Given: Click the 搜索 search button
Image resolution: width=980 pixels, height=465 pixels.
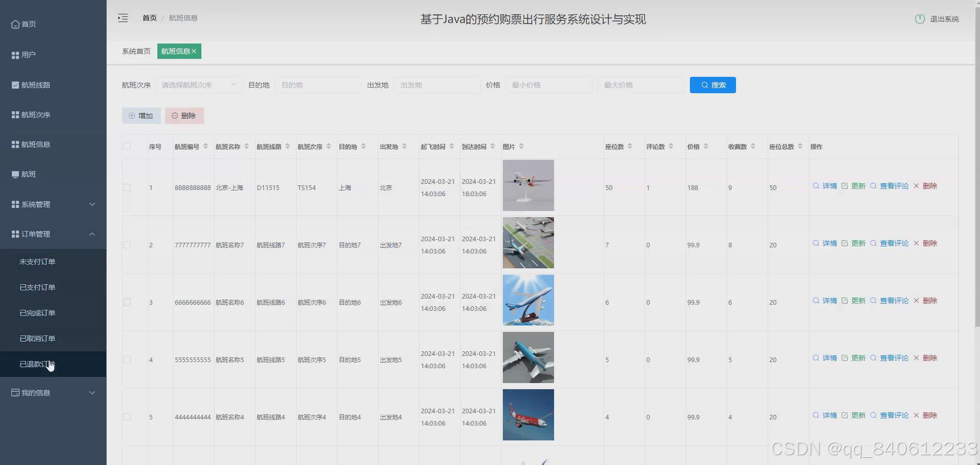Looking at the screenshot, I should coord(712,84).
